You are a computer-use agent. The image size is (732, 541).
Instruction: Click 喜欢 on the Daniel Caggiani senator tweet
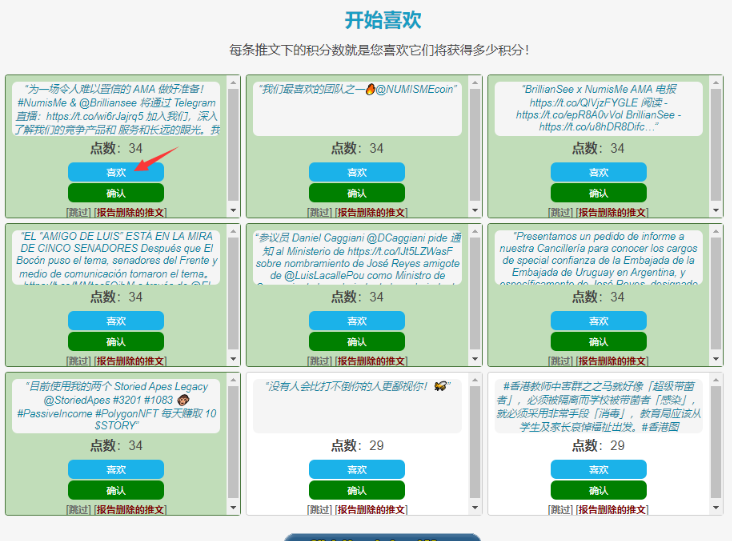357,320
